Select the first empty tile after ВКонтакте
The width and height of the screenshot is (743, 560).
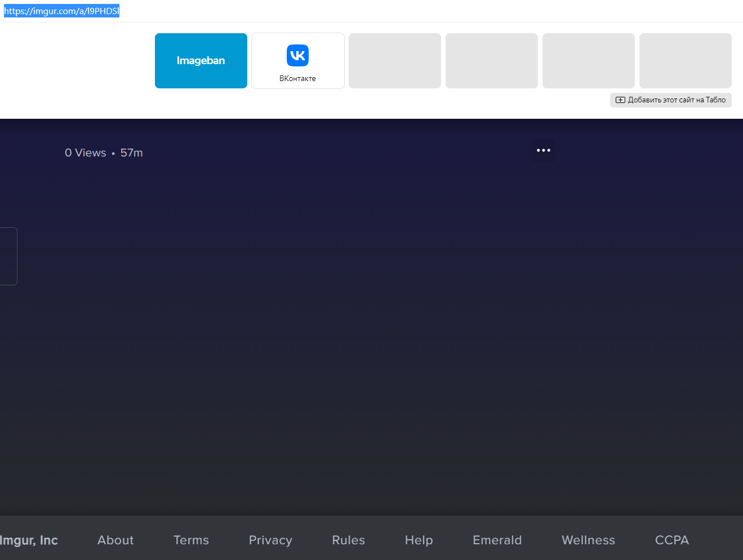coord(394,61)
